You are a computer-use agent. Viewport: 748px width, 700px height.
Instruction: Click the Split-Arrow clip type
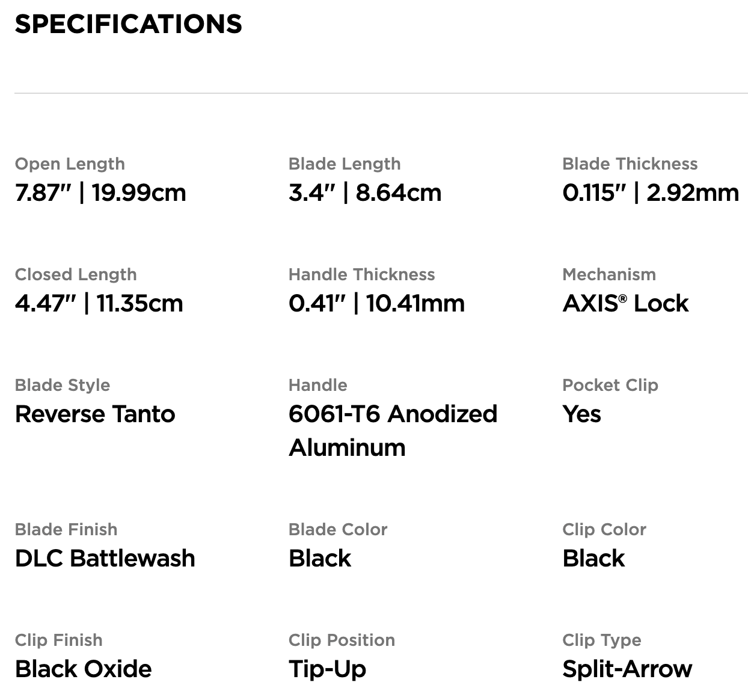coord(627,669)
